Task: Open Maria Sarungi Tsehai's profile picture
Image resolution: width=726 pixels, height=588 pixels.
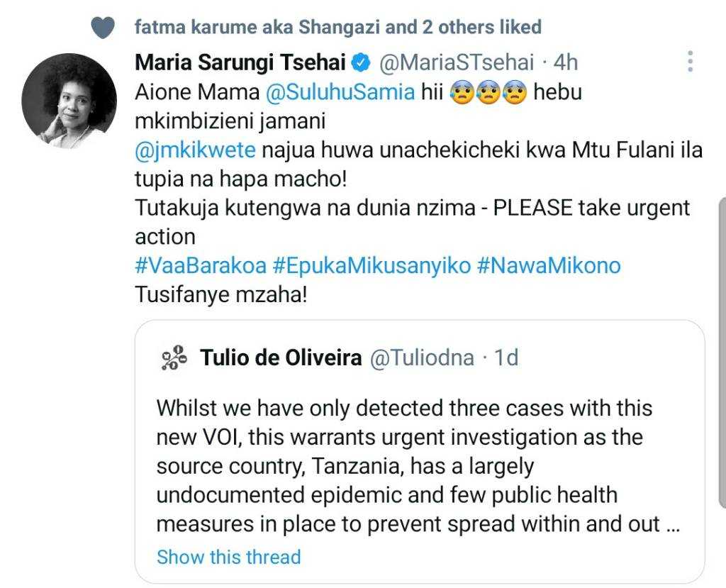Action: (69, 101)
